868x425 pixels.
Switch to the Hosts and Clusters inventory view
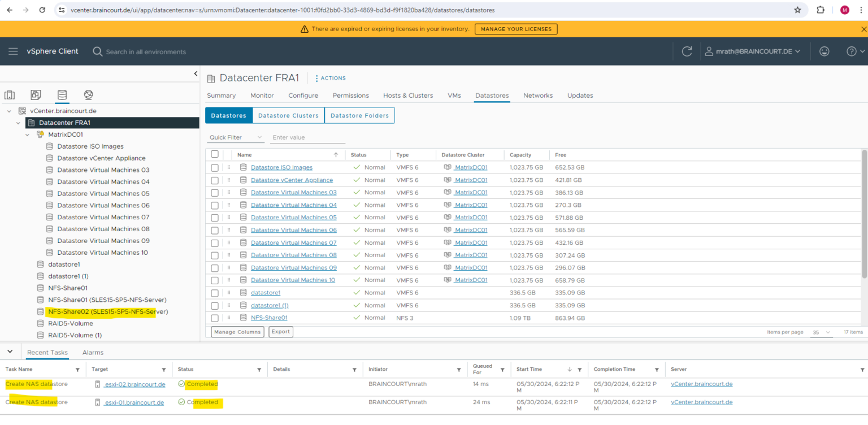pos(10,94)
